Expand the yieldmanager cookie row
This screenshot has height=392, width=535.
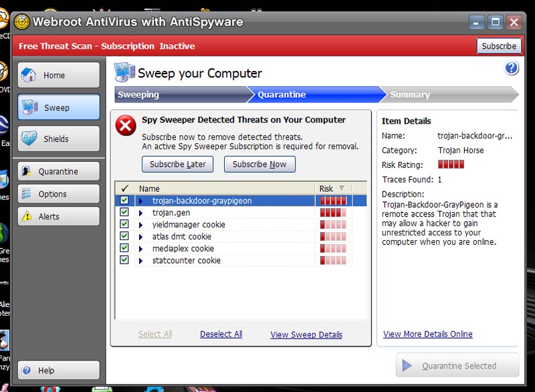coord(140,225)
